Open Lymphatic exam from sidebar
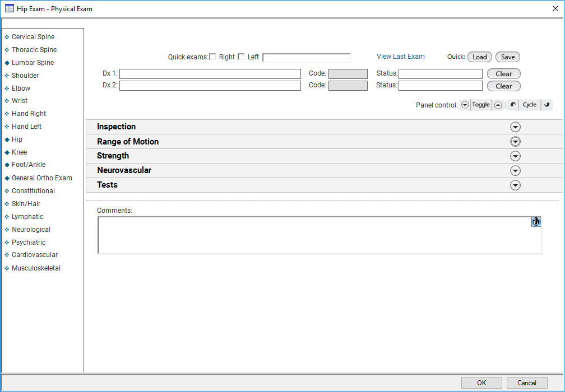Image resolution: width=565 pixels, height=392 pixels. point(27,217)
